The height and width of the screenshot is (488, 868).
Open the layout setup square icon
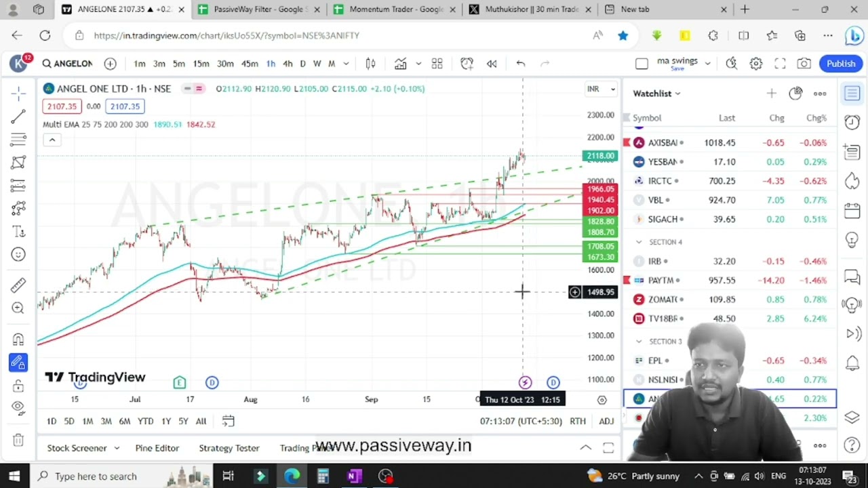click(642, 64)
